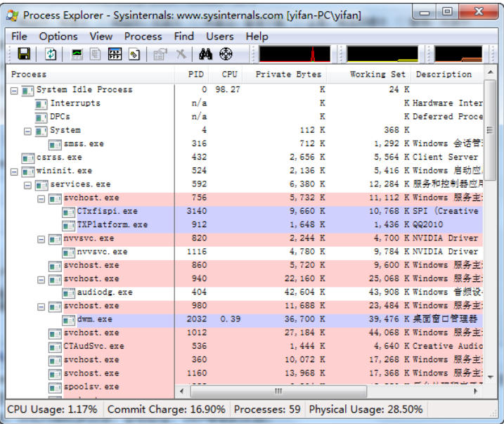
Task: Collapse the System Idle Process tree node
Action: coord(15,90)
